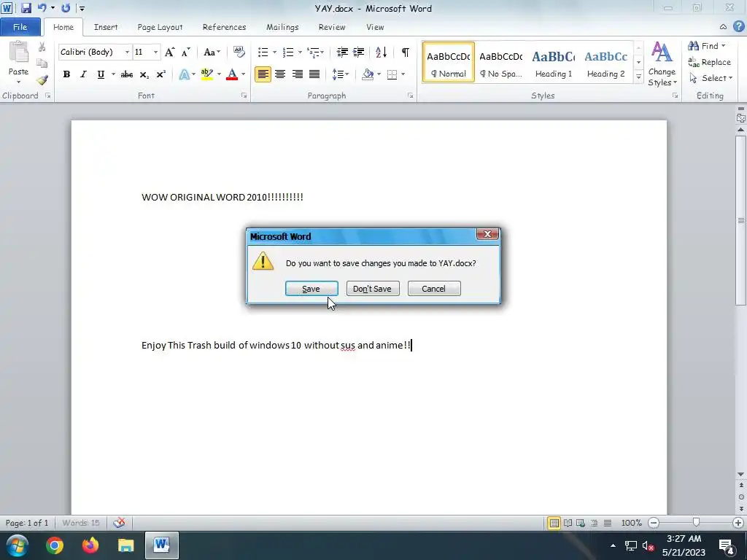
Task: Expand the Styles gallery More arrow
Action: [639, 77]
